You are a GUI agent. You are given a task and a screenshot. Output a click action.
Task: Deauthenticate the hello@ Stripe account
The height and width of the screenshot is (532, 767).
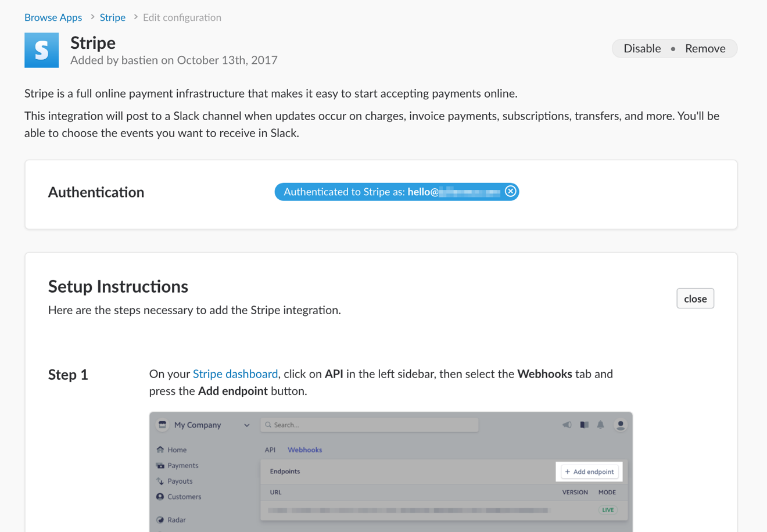[510, 191]
